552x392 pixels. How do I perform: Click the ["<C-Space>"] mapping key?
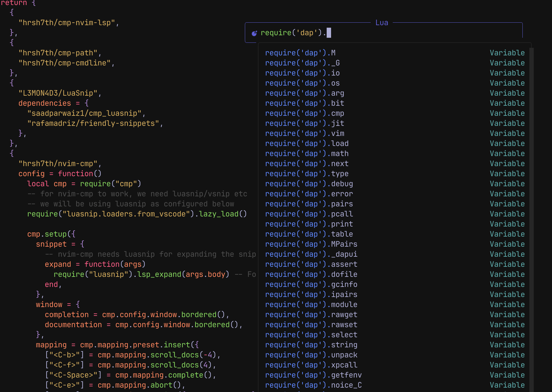pyautogui.click(x=73, y=375)
